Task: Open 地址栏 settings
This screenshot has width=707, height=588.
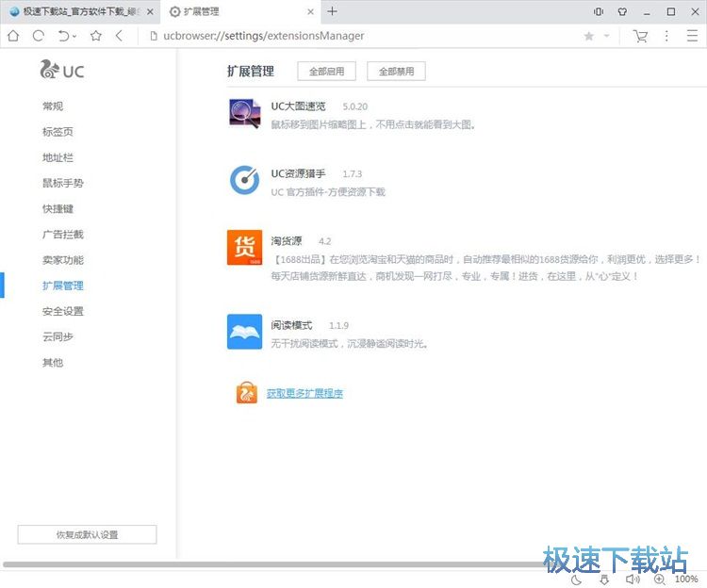Action: point(58,157)
